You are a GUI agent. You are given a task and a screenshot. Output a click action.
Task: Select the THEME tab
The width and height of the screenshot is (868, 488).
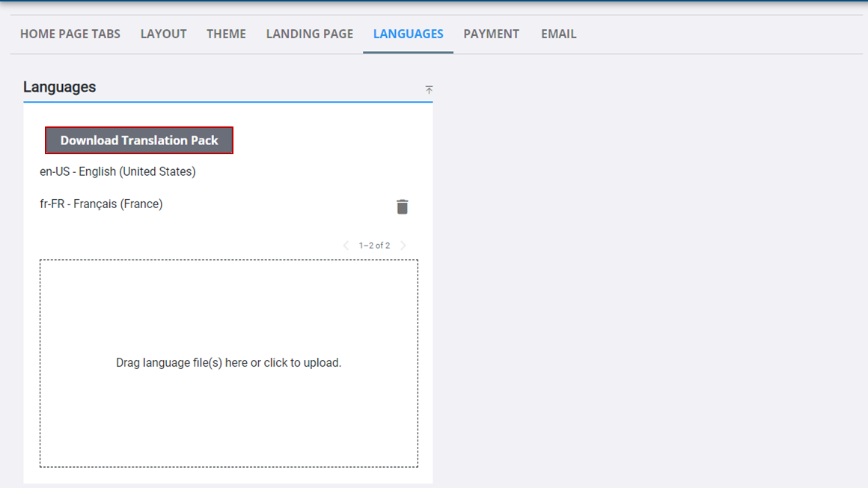pos(226,34)
